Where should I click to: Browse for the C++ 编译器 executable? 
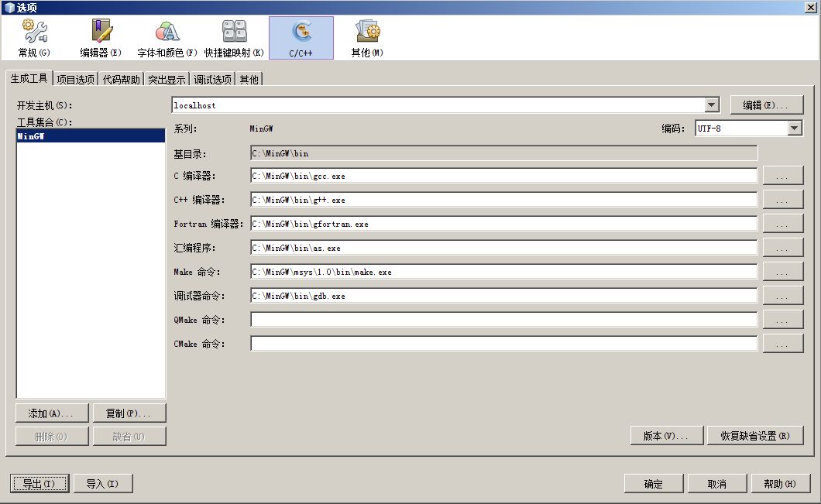click(x=783, y=200)
